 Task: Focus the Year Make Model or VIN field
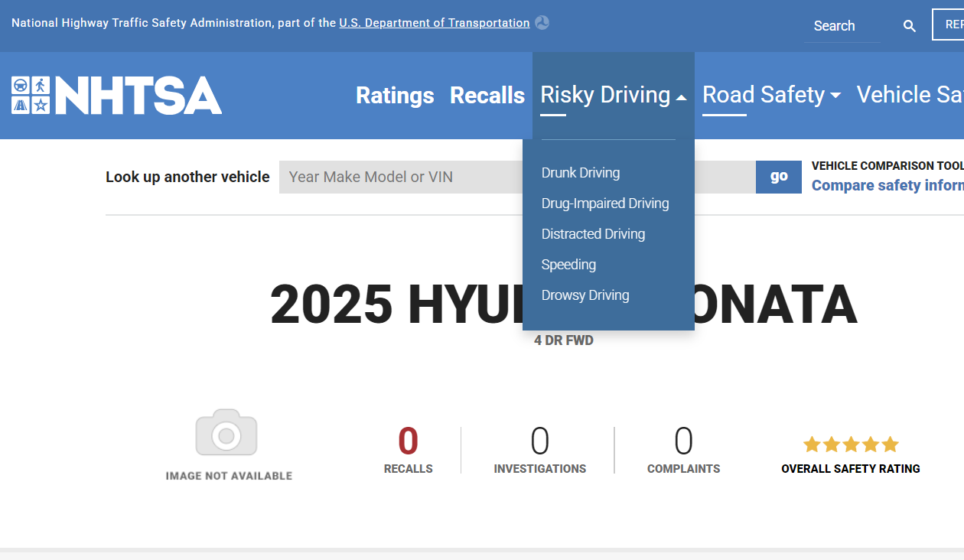517,177
